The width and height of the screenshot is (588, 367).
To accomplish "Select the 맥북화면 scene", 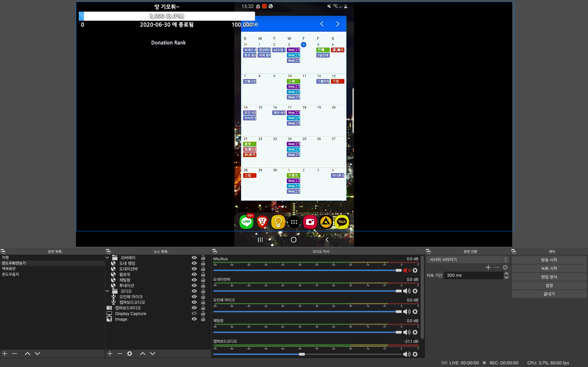I will click(9, 269).
